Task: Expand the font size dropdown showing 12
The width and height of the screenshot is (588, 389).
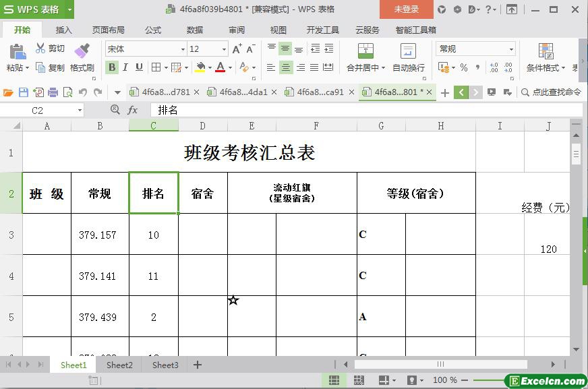Action: 224,49
